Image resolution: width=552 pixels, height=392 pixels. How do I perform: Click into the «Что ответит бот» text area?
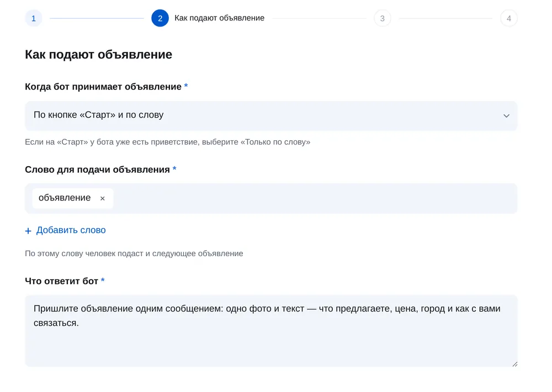[x=271, y=331]
